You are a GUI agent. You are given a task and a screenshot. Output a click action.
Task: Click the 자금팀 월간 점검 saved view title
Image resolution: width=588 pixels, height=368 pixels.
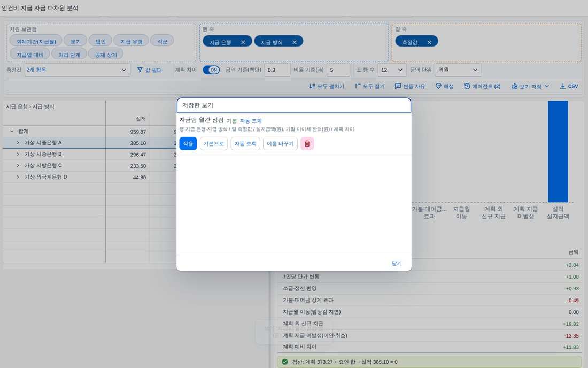tap(202, 120)
